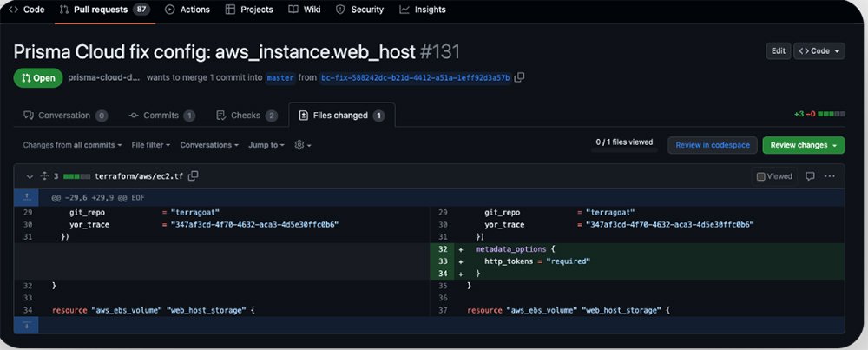Collapse the ec2.tf file diff
Screen dimensions: 868x350
coord(30,176)
